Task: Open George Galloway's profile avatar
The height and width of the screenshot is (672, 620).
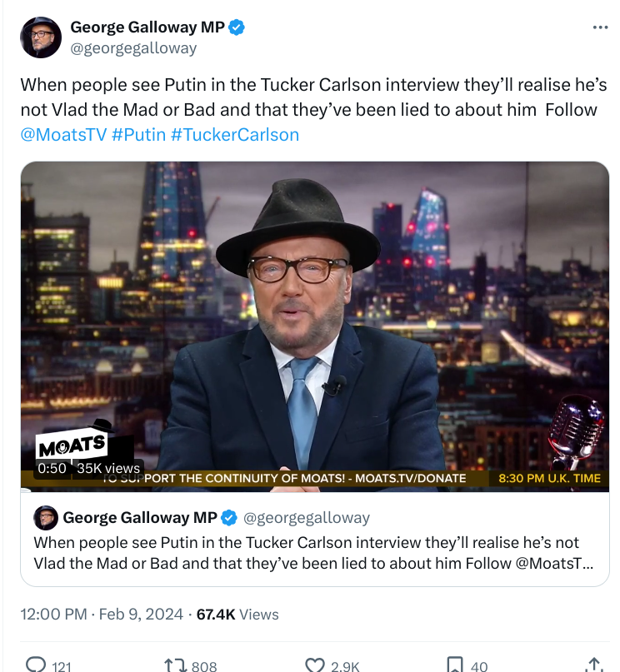Action: (41, 37)
